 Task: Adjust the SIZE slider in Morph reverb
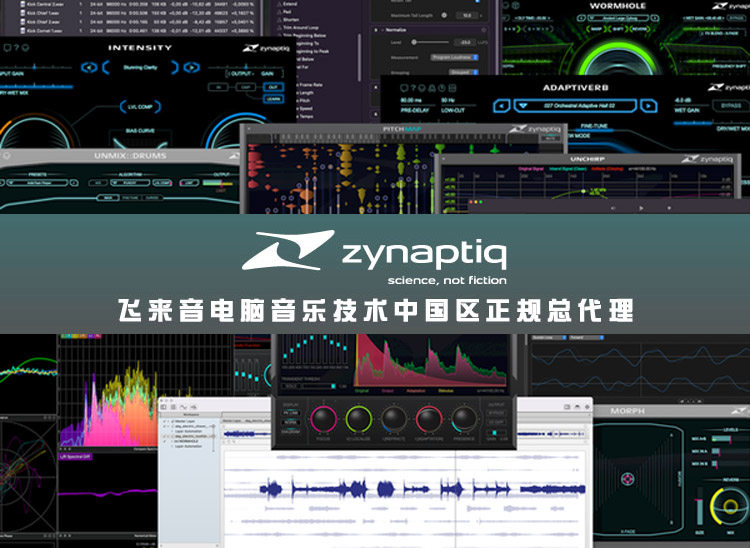point(699,507)
